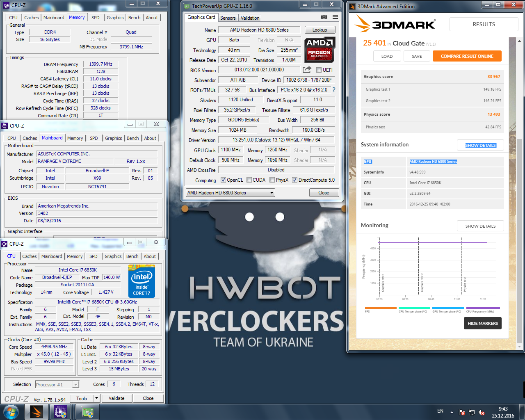Click COMPARE RESULT ONLINE
The image size is (525, 420).
467,56
